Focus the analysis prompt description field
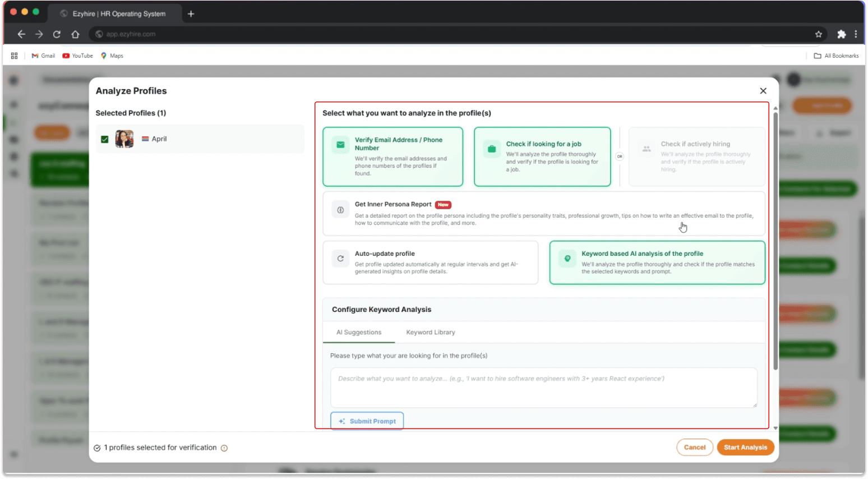Image resolution: width=868 pixels, height=479 pixels. click(544, 388)
